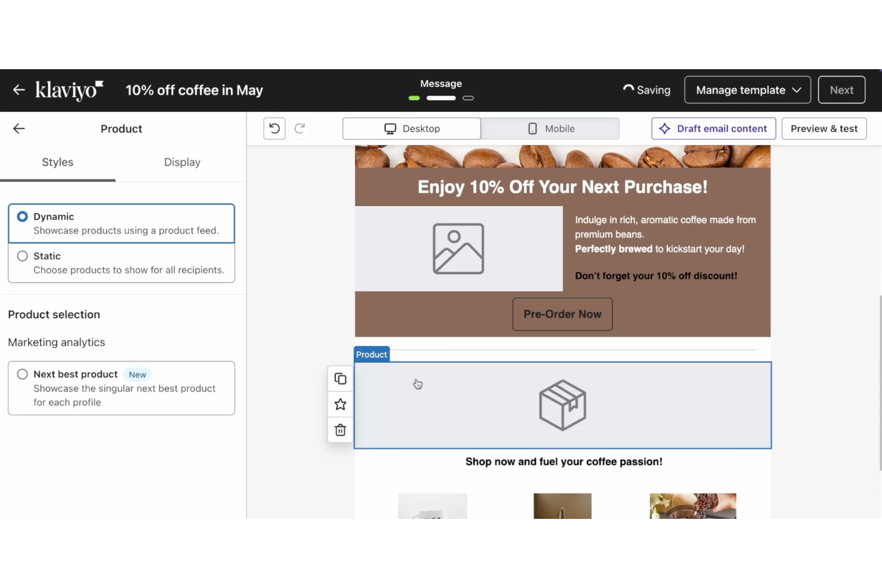Delete the Product block
882x588 pixels.
point(340,430)
